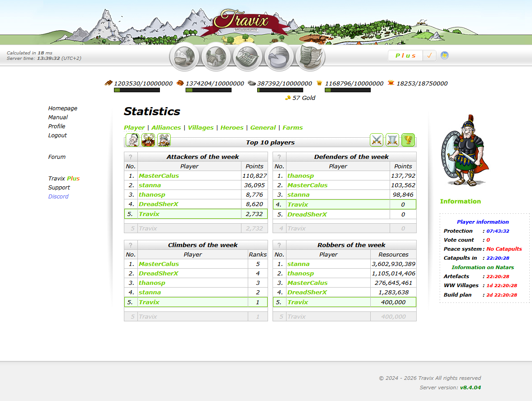Select the crossed swords attackers icon
Viewport: 532px width, 401px height.
coord(377,140)
